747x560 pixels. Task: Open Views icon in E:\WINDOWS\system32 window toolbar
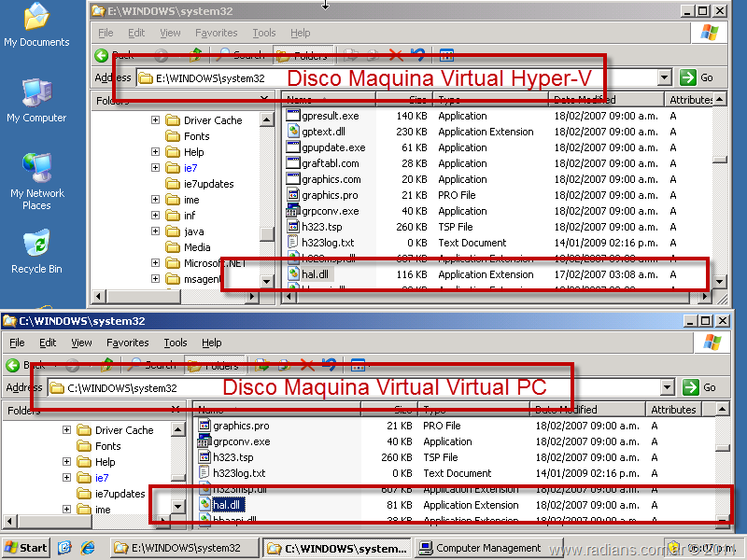pos(446,55)
